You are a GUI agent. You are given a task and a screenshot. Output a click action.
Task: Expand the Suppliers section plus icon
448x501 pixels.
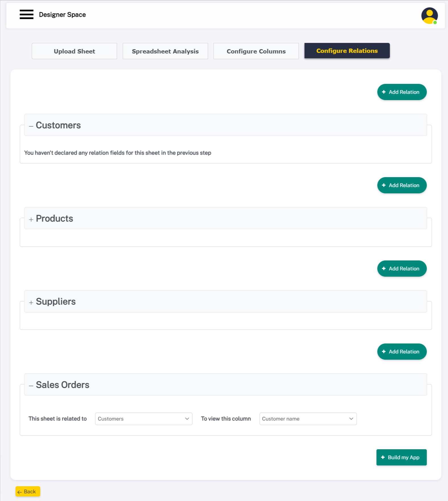[31, 303]
